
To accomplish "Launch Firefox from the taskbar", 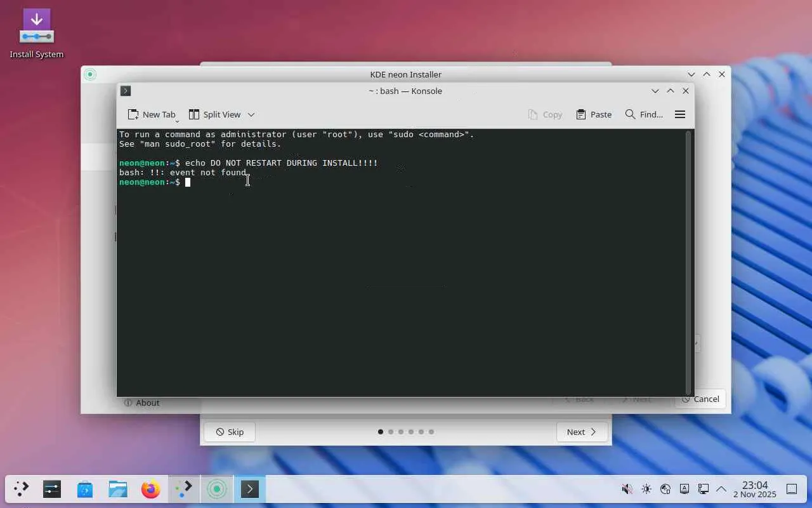I will click(151, 489).
